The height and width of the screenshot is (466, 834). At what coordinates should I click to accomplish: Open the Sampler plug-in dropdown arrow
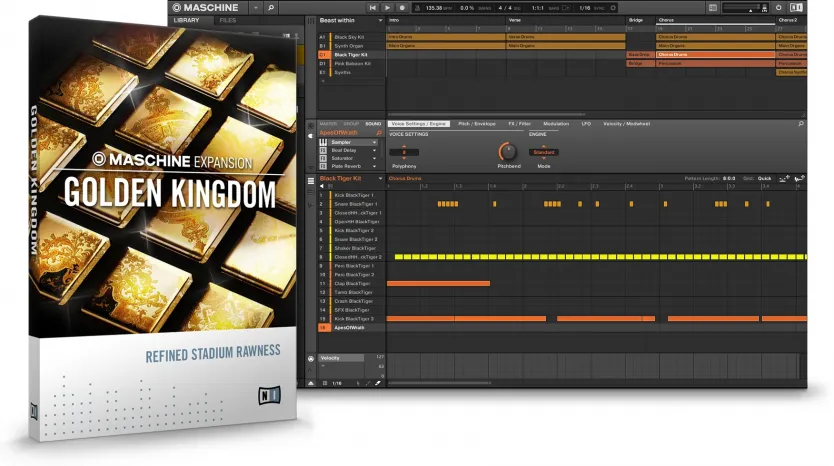374,142
